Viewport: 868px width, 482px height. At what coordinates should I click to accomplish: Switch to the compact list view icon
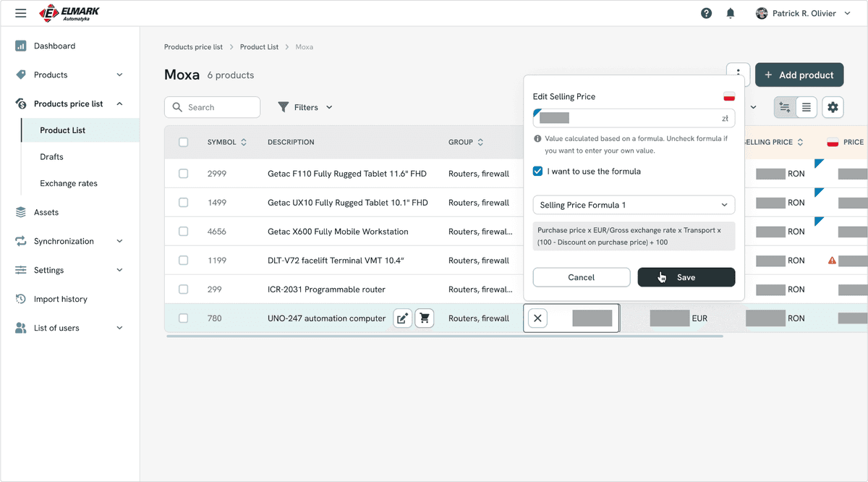pos(807,107)
